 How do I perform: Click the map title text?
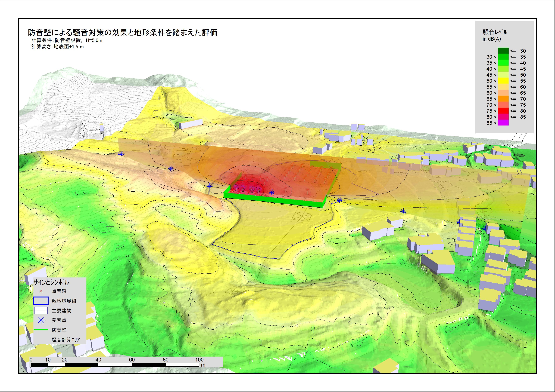pyautogui.click(x=123, y=32)
